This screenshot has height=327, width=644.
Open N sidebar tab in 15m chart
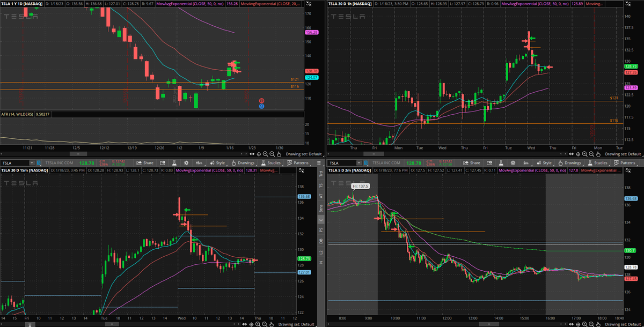click(321, 262)
